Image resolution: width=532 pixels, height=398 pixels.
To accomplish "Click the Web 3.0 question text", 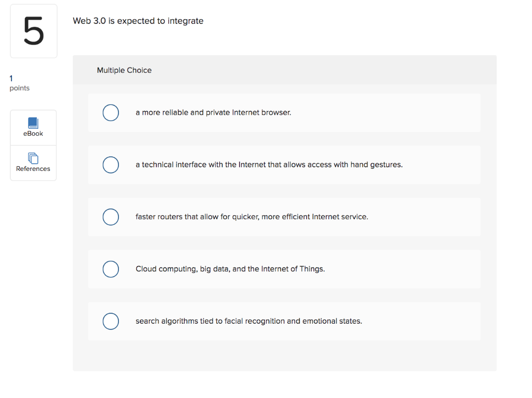I will tap(138, 21).
